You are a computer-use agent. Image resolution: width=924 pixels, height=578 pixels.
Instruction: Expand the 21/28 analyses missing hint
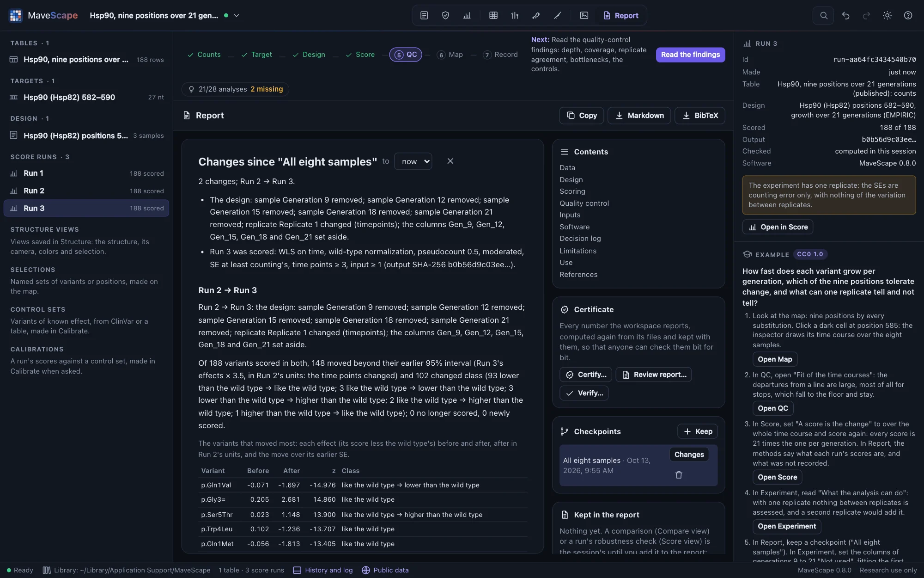tap(235, 89)
